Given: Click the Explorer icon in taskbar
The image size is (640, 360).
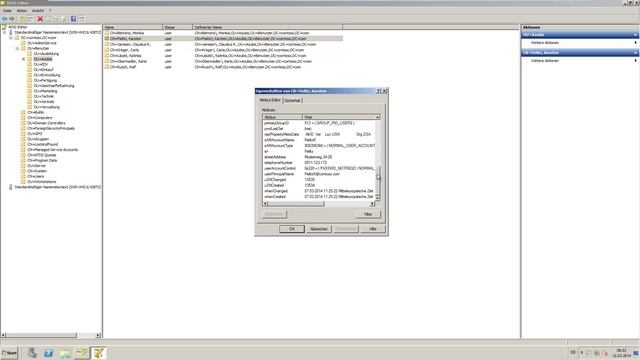Looking at the screenshot, I should pyautogui.click(x=65, y=353).
